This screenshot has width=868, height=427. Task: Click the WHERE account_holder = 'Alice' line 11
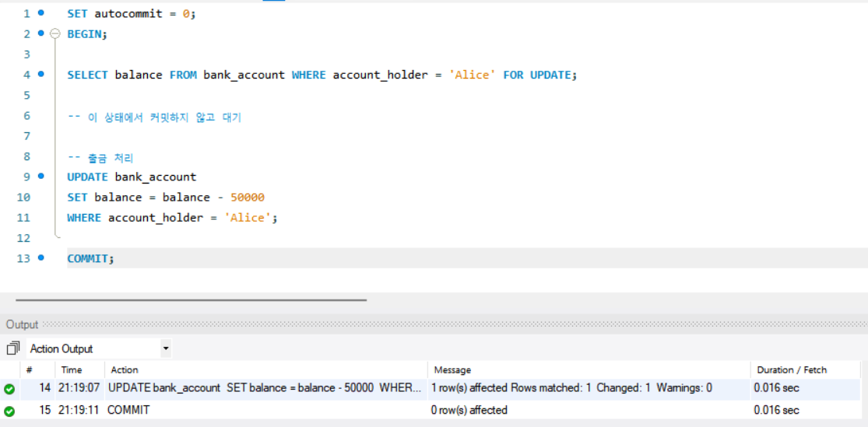(172, 218)
